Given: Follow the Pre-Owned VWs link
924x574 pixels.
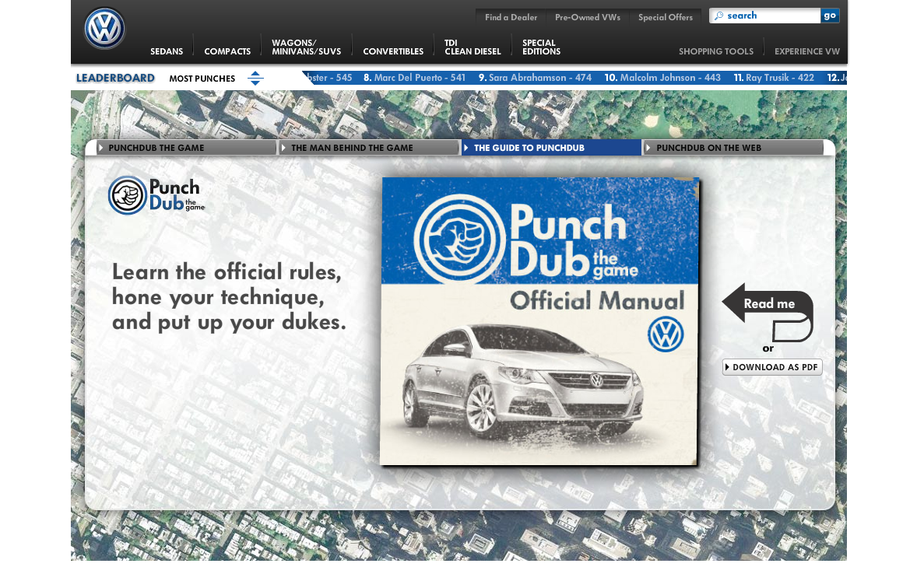Looking at the screenshot, I should point(588,17).
